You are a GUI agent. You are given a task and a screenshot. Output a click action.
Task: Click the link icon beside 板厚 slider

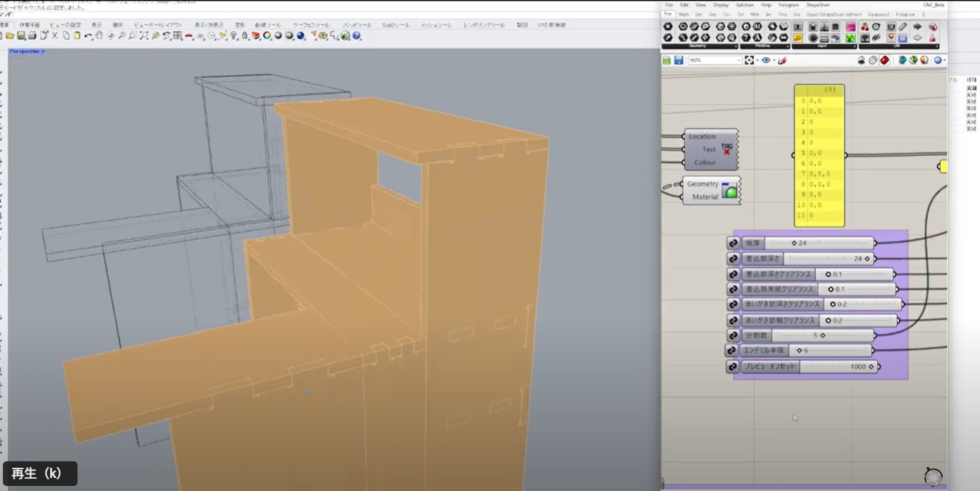pos(734,243)
